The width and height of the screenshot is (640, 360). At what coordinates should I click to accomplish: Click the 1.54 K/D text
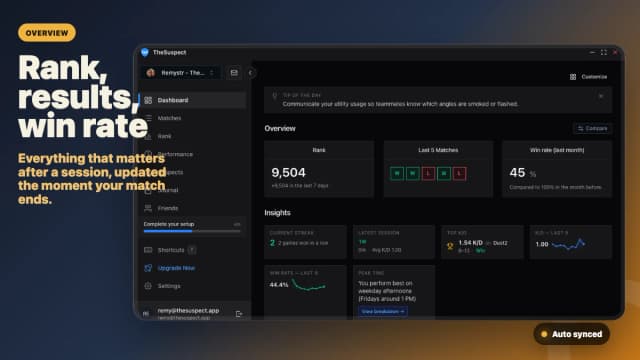coord(471,243)
